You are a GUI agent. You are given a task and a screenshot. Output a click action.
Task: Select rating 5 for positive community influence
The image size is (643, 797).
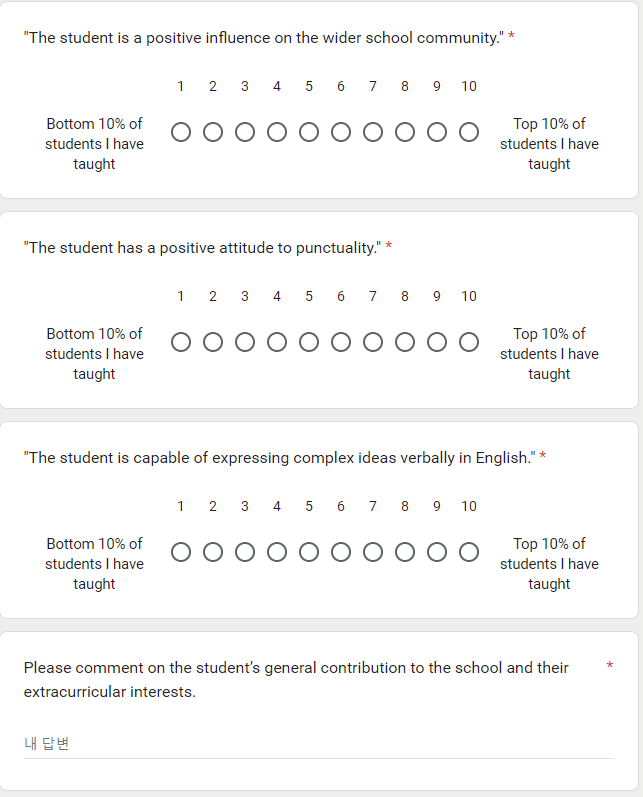click(309, 132)
